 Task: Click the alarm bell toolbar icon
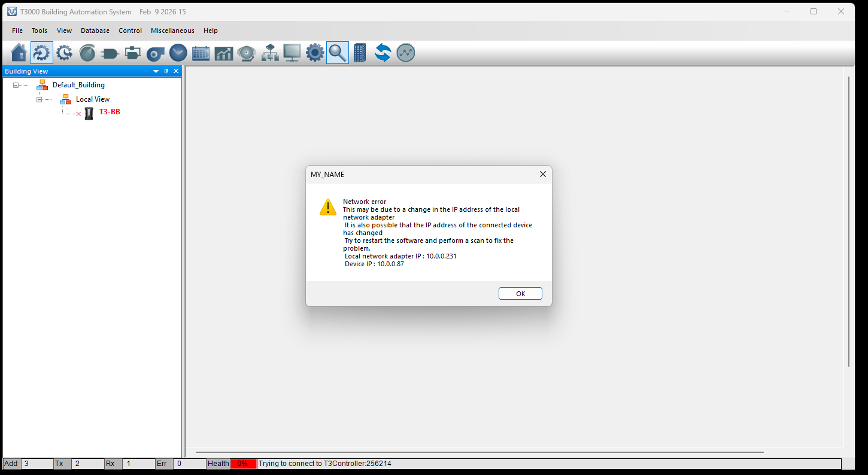(x=246, y=53)
